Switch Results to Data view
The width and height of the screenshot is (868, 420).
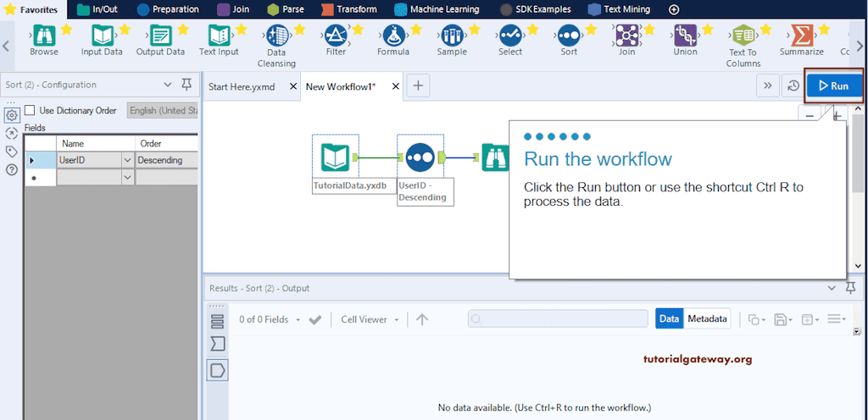tap(670, 319)
